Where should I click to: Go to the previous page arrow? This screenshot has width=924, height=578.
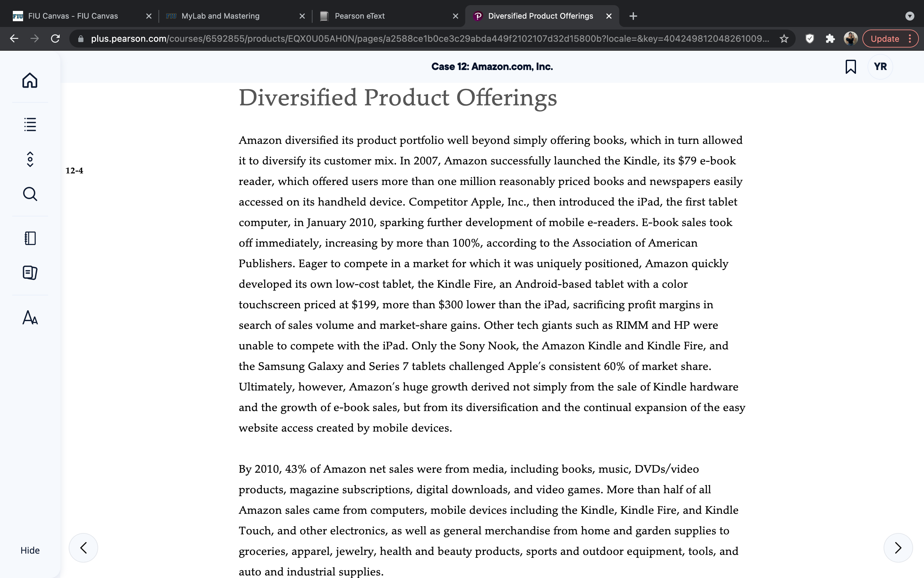pyautogui.click(x=83, y=548)
